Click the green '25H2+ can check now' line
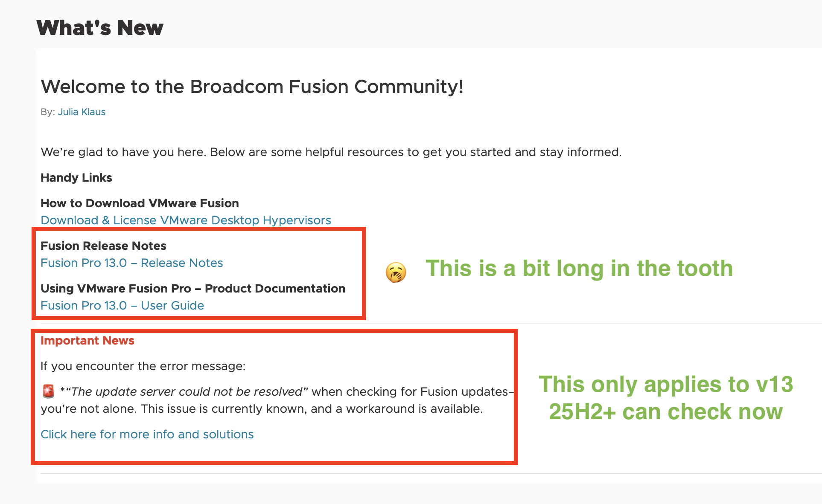The width and height of the screenshot is (822, 504). pos(666,411)
